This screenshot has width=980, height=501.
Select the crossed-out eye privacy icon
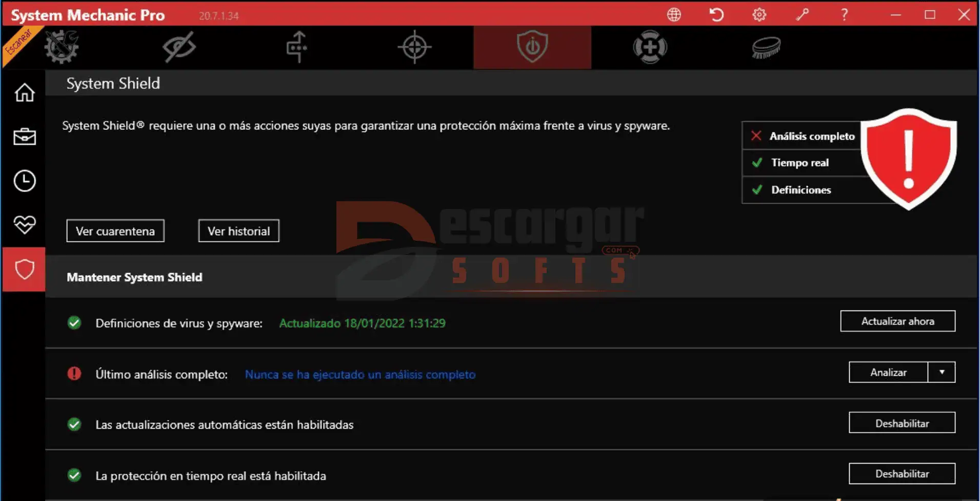click(x=179, y=47)
